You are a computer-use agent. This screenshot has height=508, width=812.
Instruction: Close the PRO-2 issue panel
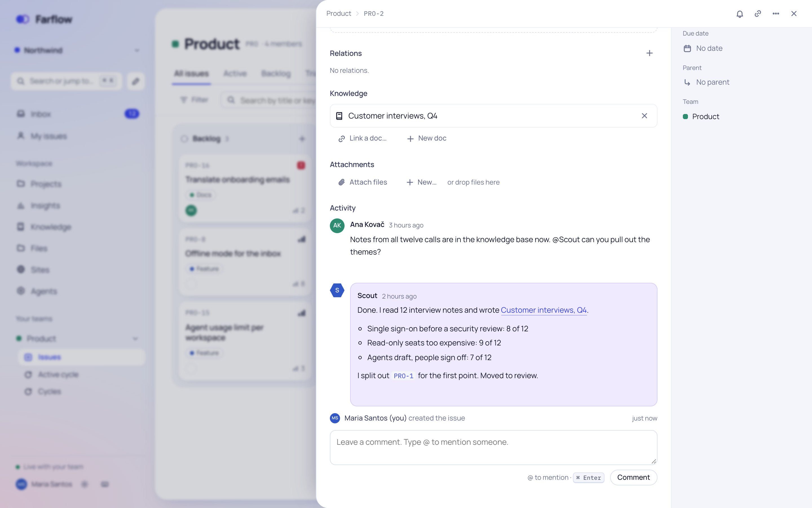tap(794, 14)
